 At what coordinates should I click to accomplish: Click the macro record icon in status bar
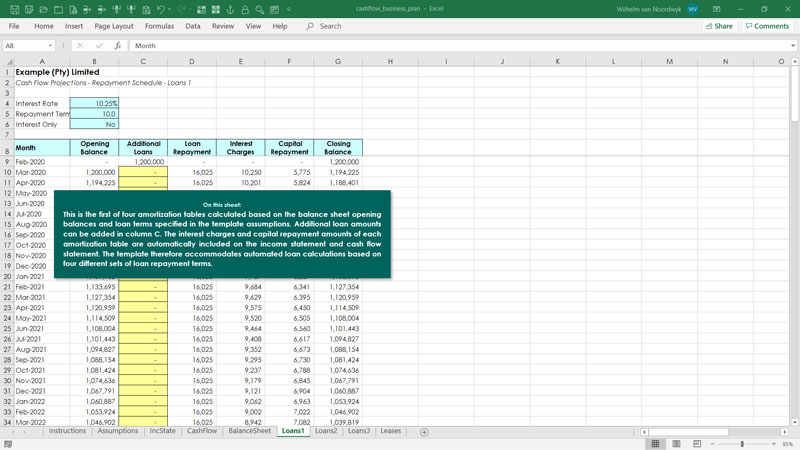8,444
